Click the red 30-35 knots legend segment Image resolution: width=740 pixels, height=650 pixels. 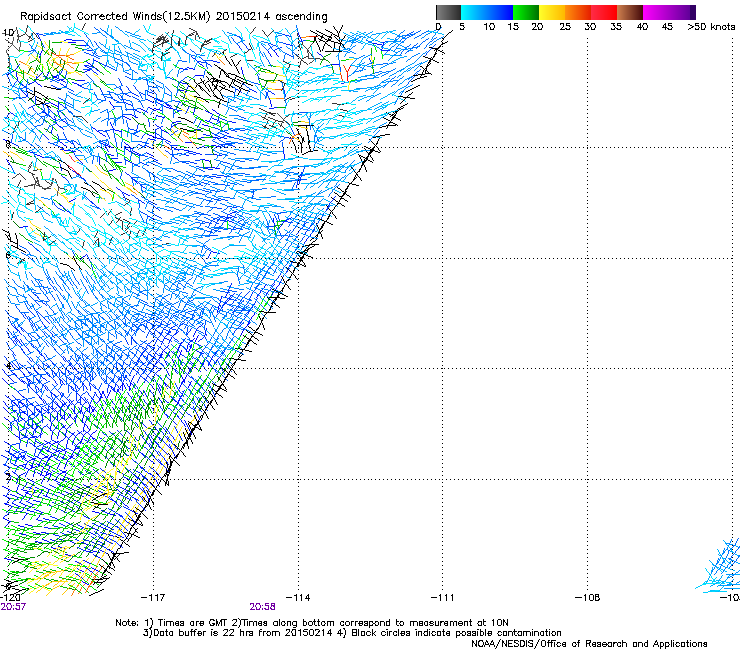604,12
